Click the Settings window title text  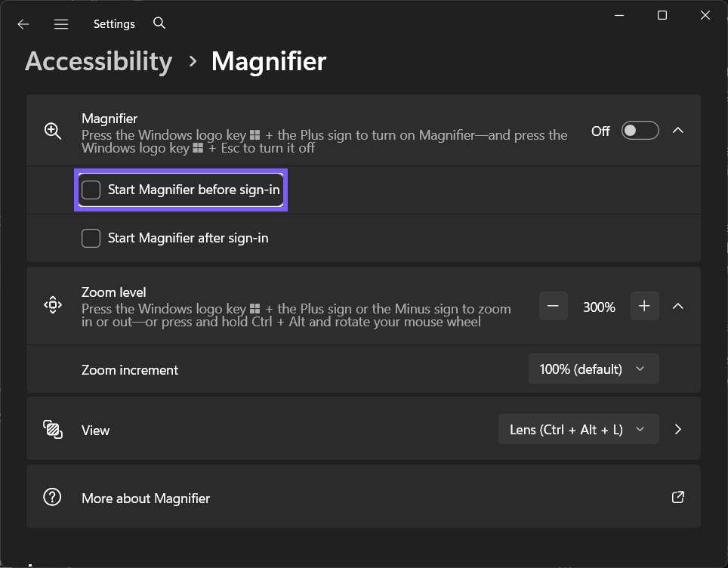[114, 24]
